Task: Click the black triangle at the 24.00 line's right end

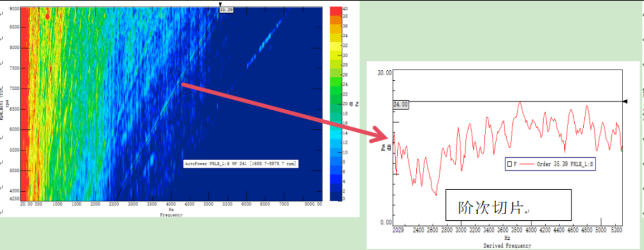Action: (x=625, y=102)
